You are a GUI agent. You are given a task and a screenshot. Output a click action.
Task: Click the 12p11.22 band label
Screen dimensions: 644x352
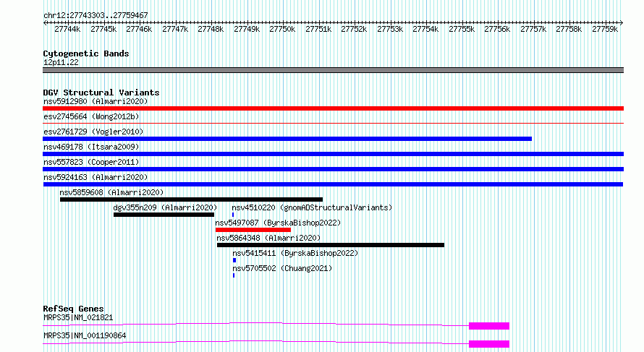61,62
